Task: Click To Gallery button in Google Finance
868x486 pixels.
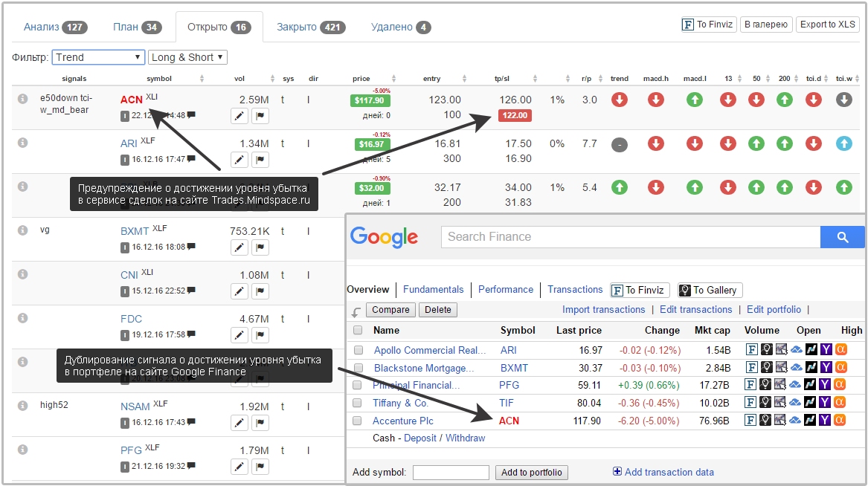Action: [710, 291]
